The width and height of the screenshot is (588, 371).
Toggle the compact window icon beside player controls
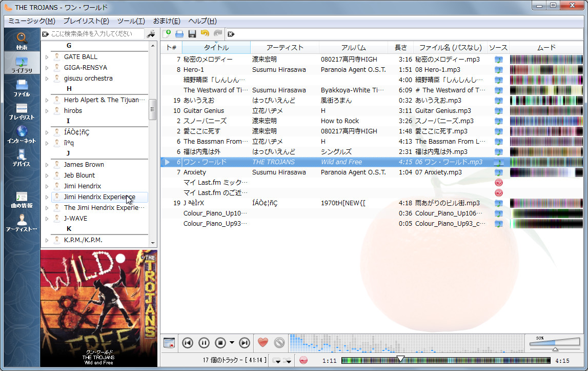(x=169, y=343)
